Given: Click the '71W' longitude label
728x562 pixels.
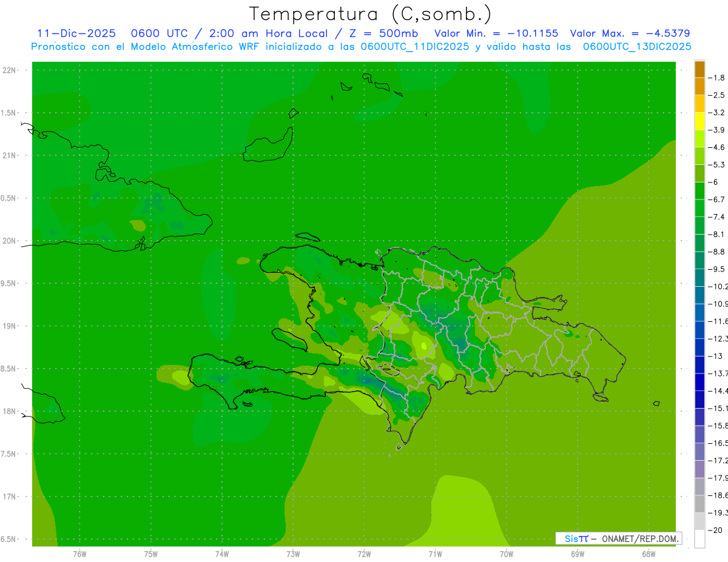Looking at the screenshot, I should pos(435,554).
